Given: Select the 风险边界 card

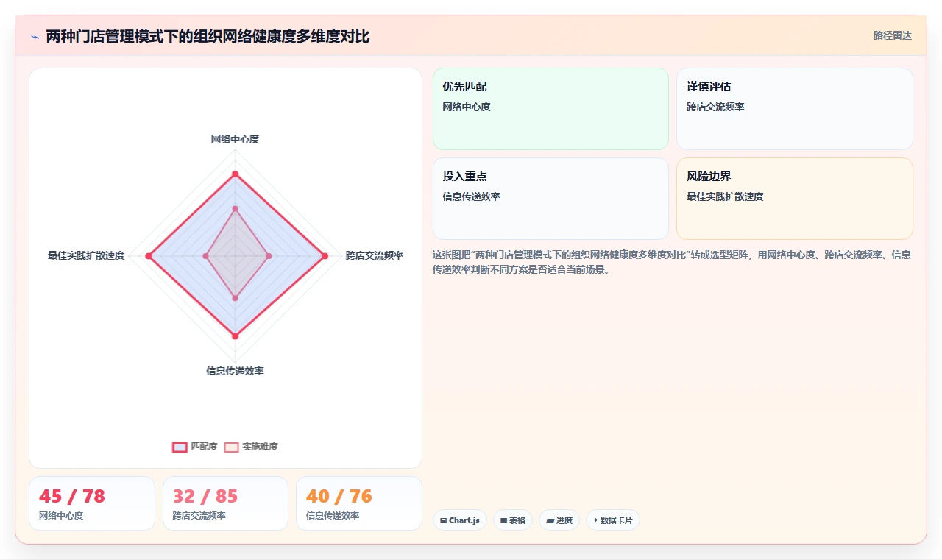Looking at the screenshot, I should 795,199.
